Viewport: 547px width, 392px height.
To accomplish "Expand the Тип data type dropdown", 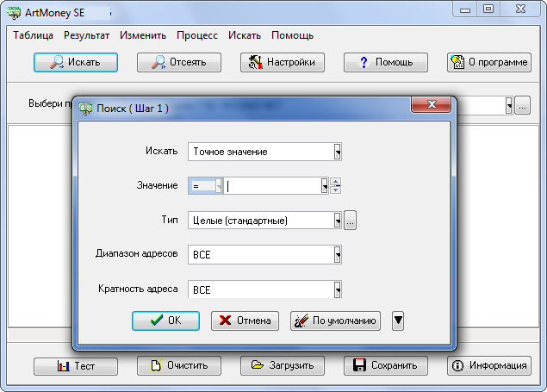I will 338,221.
